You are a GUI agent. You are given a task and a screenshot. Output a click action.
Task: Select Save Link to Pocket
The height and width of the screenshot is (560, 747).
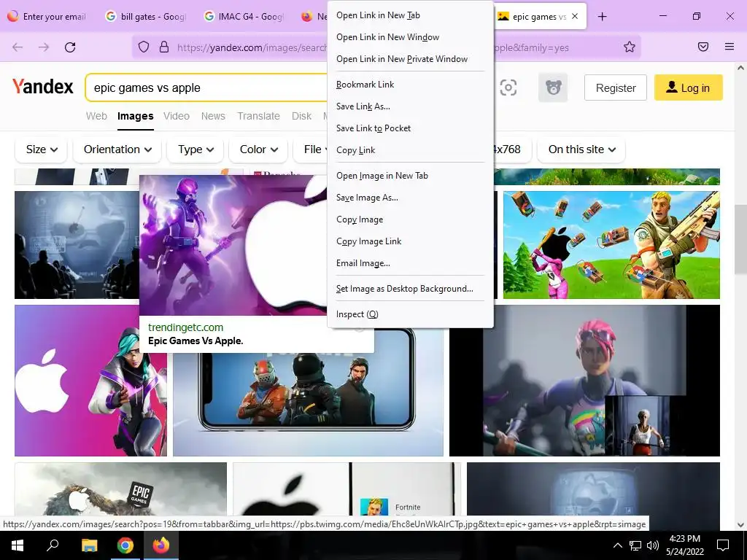(x=410, y=128)
